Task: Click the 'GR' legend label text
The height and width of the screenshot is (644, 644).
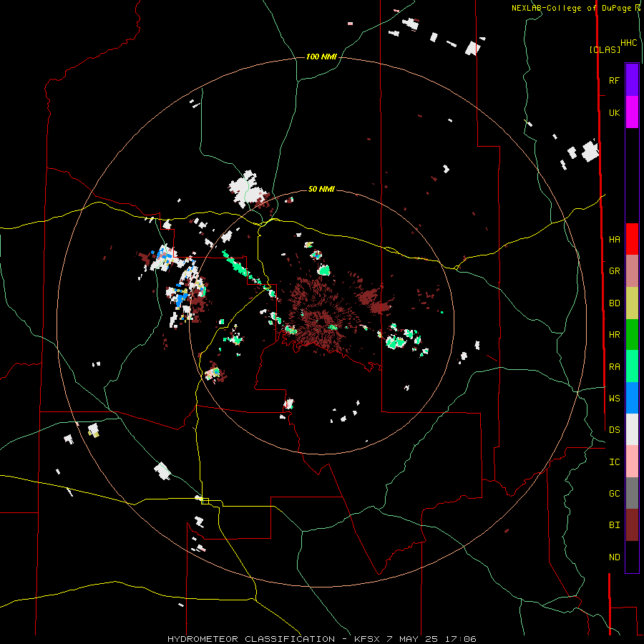Action: (x=614, y=271)
